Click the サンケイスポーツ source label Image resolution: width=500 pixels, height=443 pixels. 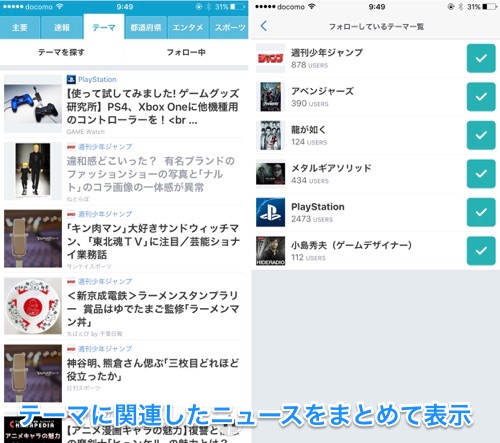coord(89,266)
